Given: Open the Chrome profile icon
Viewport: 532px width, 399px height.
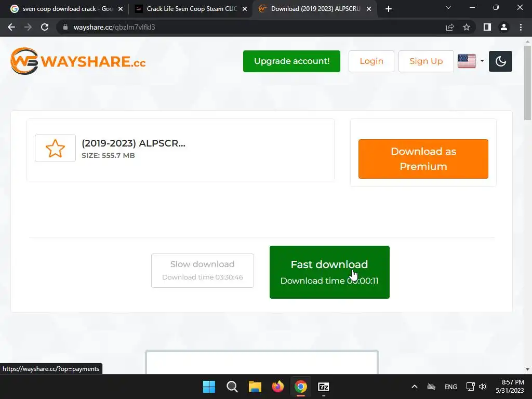Looking at the screenshot, I should 504,27.
